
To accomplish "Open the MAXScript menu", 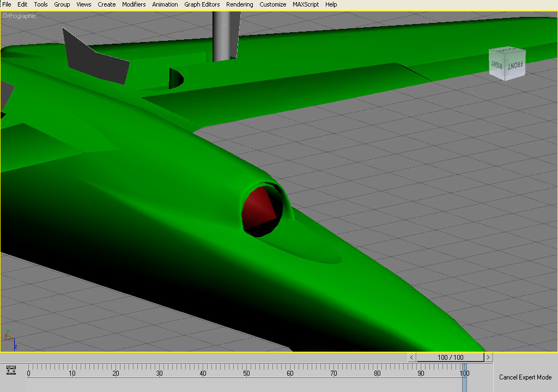I will point(306,4).
